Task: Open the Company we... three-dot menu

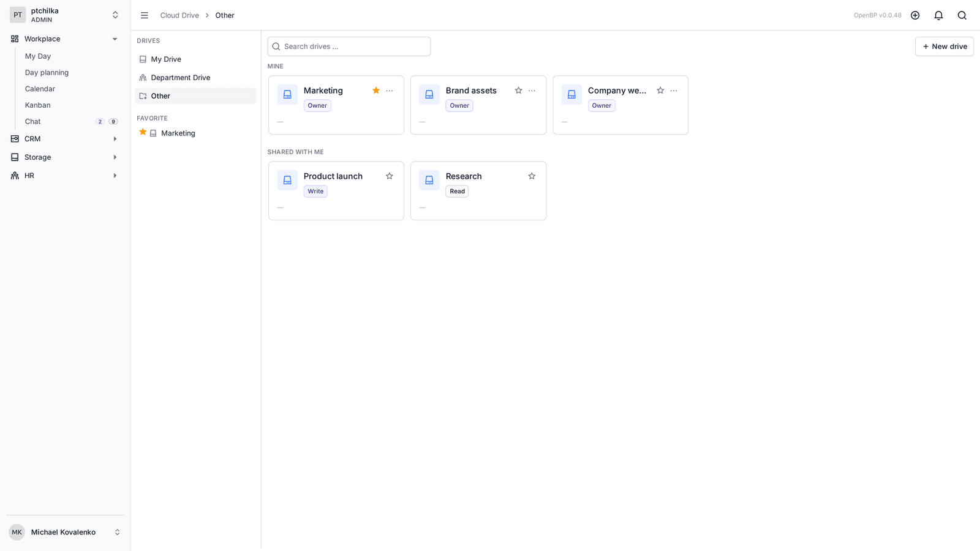Action: pos(674,91)
